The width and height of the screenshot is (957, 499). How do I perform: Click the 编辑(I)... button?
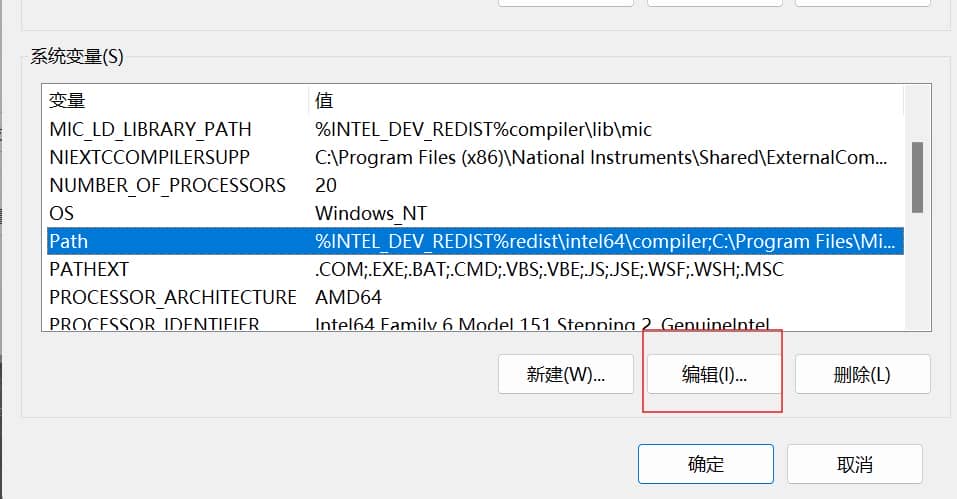click(714, 375)
